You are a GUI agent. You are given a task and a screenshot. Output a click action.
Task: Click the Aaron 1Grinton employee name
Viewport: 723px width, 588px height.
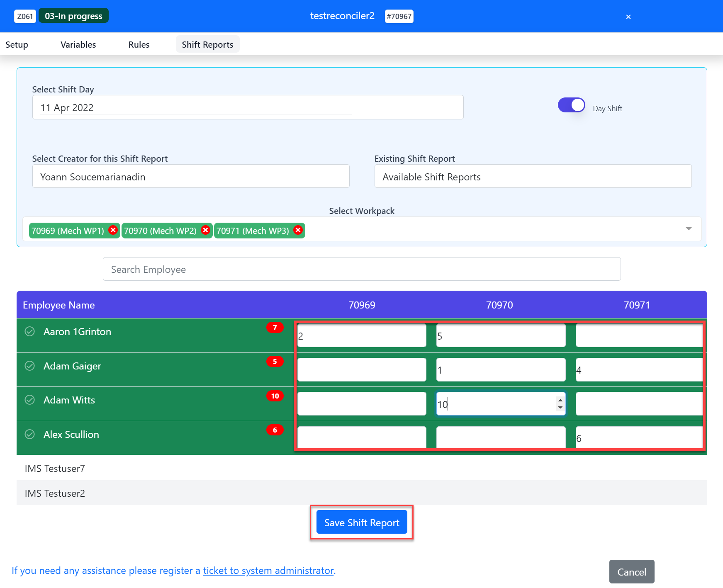tap(77, 332)
